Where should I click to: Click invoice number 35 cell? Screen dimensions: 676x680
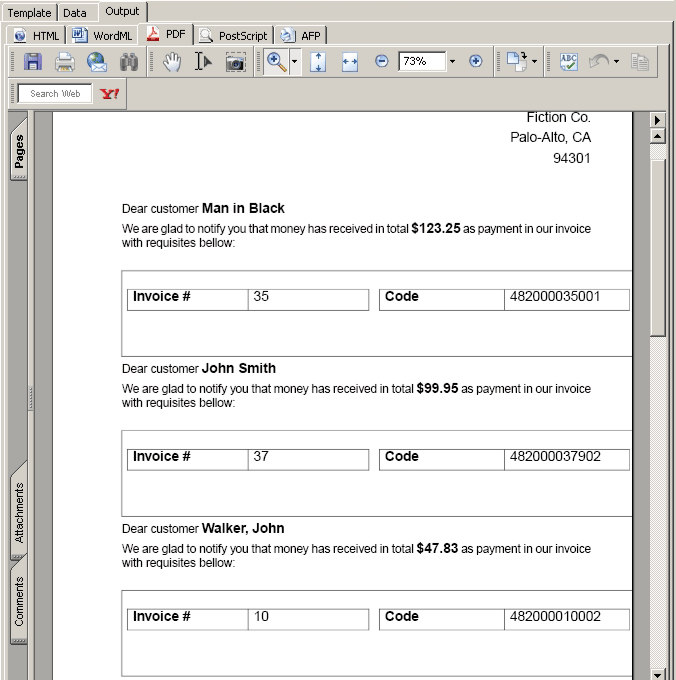[308, 300]
